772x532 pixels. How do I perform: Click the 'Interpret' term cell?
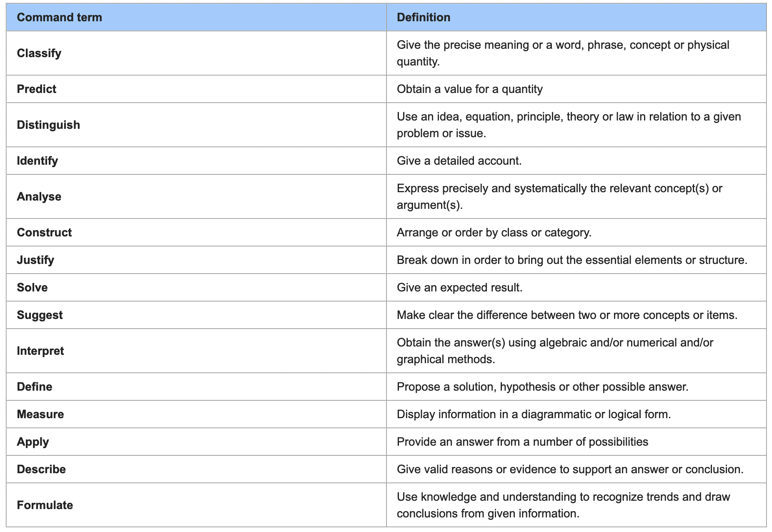point(40,351)
